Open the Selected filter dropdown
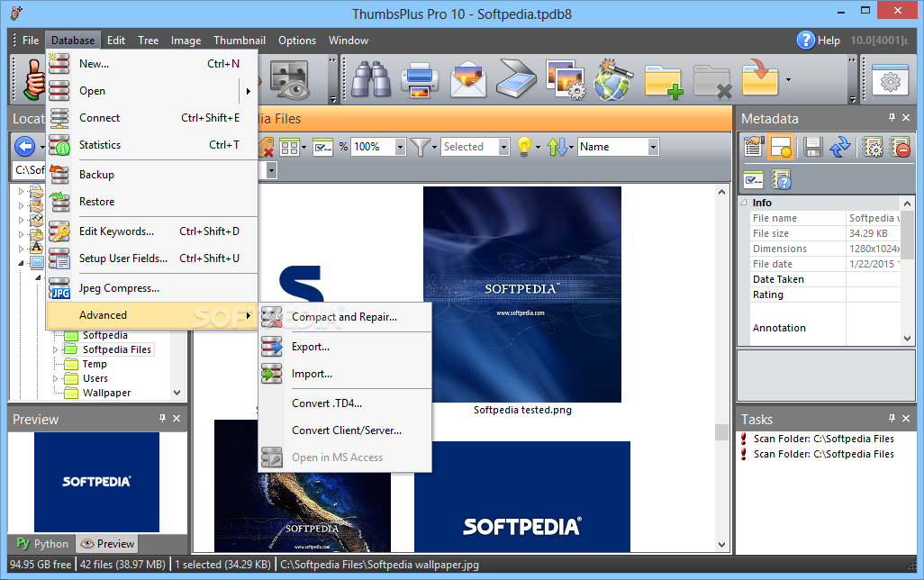Screen dimensions: 924x580 pos(503,147)
